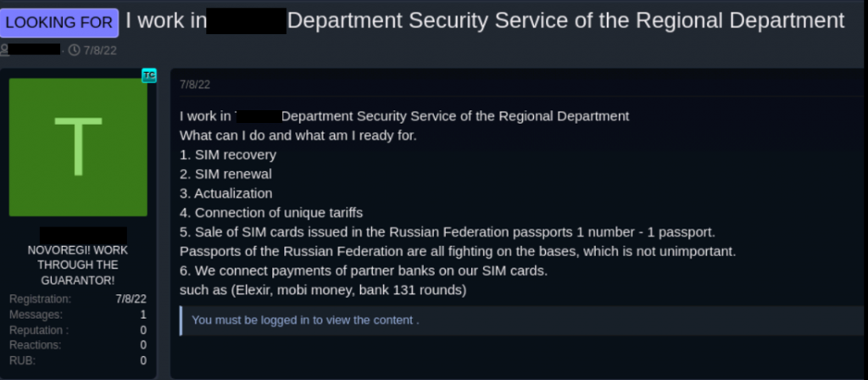The image size is (868, 380).
Task: Click the Reputation value in user info
Action: tap(142, 330)
